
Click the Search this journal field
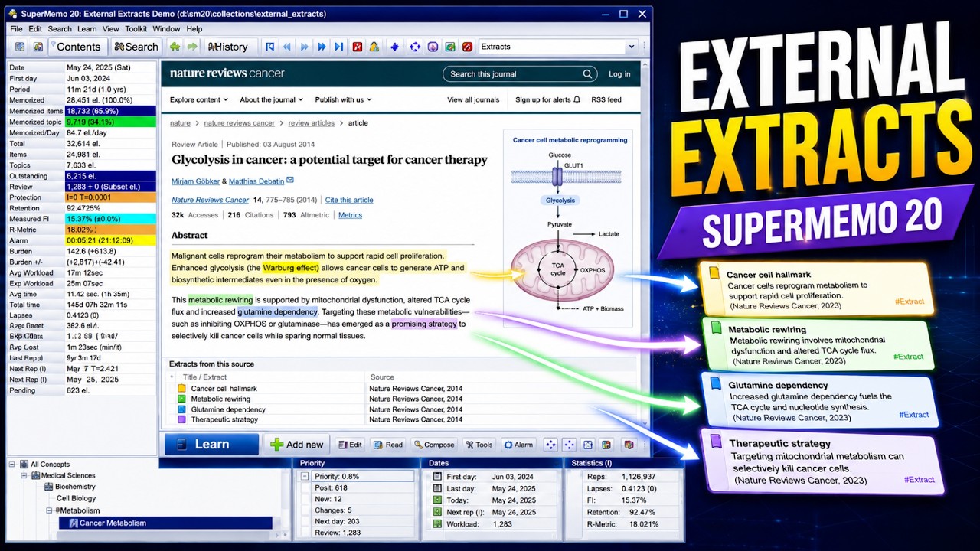(520, 74)
